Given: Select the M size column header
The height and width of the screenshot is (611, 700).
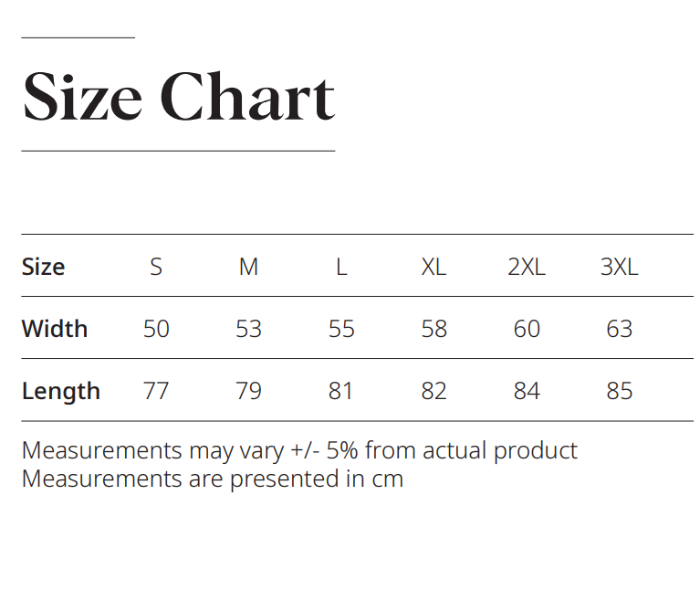Looking at the screenshot, I should [x=248, y=267].
